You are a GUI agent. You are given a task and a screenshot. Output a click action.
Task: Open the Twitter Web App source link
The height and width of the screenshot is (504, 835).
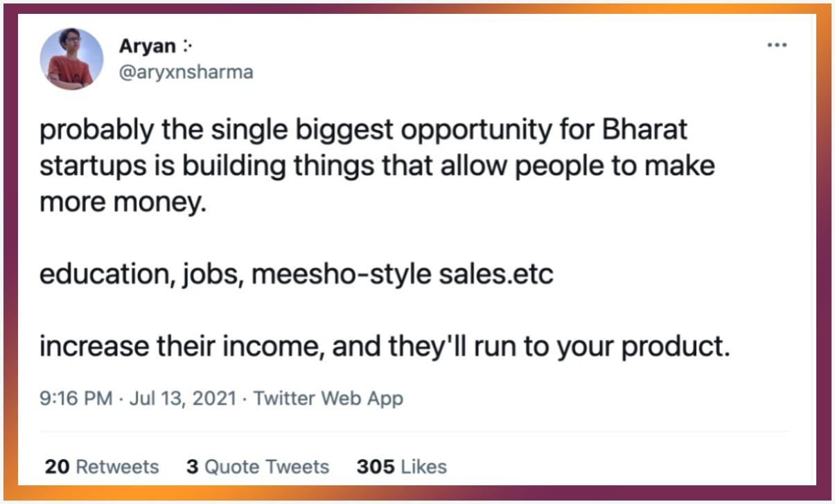point(328,399)
